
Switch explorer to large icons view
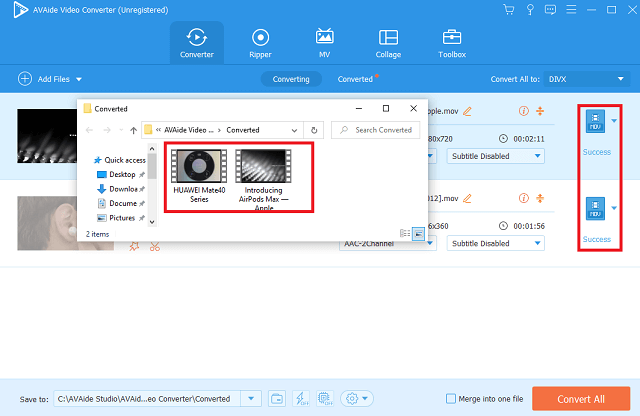(418, 234)
